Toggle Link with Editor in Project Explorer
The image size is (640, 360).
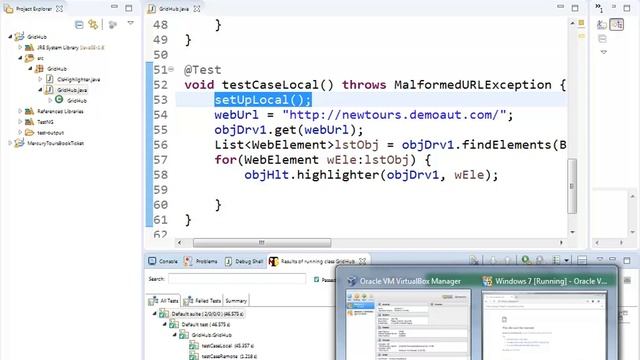pyautogui.click(x=93, y=25)
